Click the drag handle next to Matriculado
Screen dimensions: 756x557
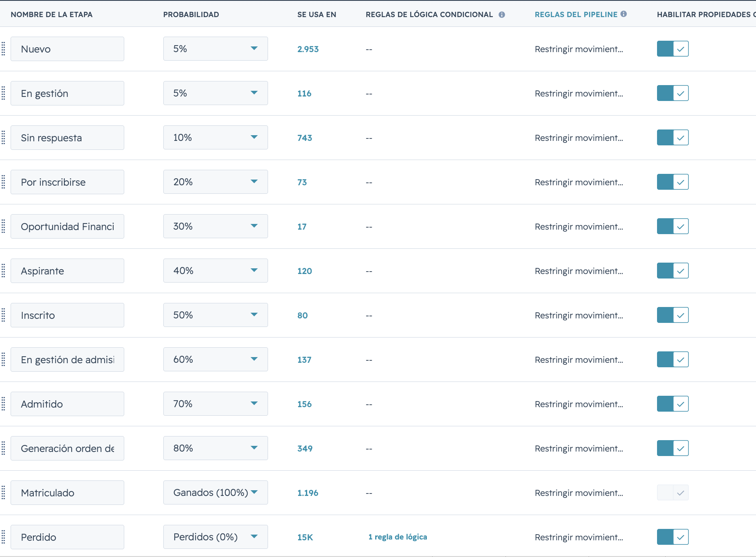click(x=3, y=493)
